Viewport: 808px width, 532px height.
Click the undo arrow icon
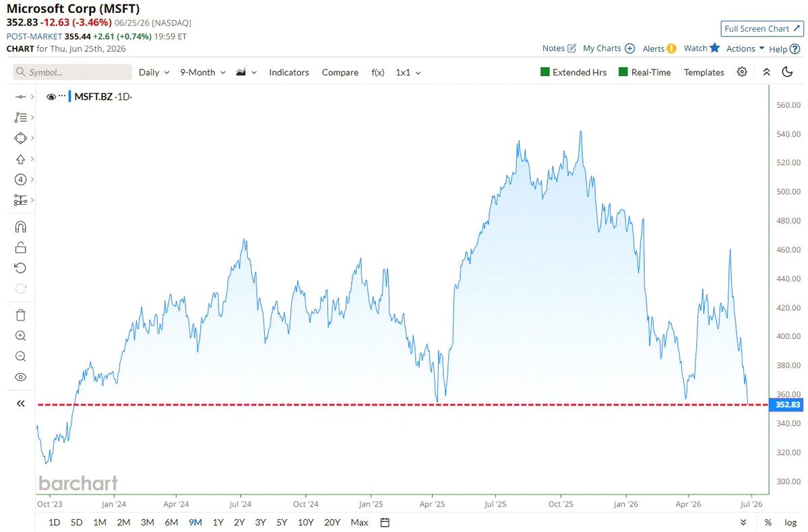point(21,268)
